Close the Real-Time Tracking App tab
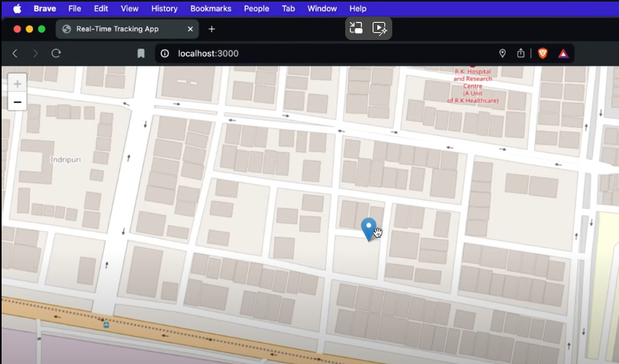This screenshot has height=364, width=619. 191,29
